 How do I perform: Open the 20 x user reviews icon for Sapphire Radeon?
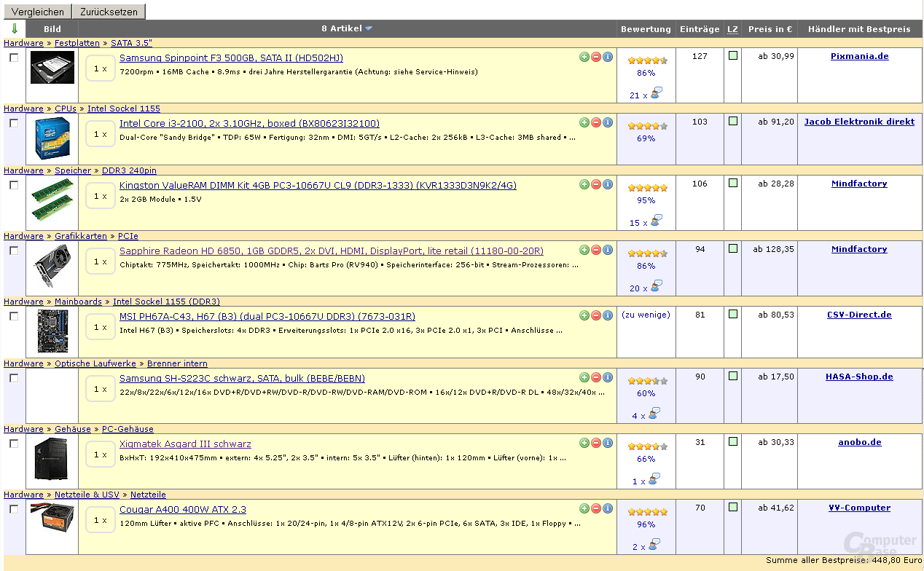[656, 286]
